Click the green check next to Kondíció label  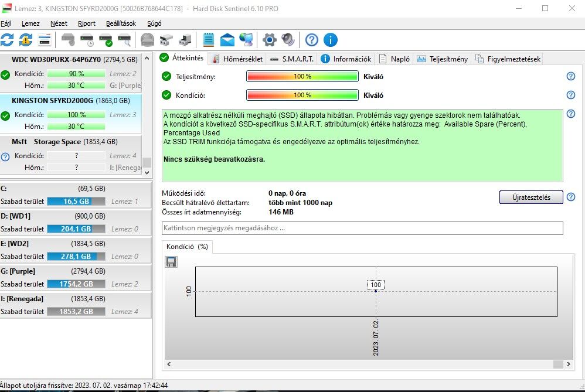pos(166,95)
